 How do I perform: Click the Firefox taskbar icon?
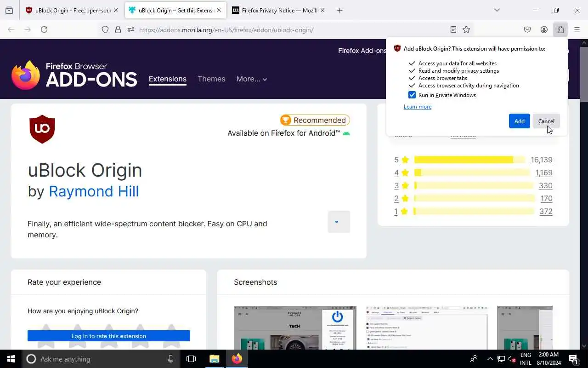[x=237, y=359]
